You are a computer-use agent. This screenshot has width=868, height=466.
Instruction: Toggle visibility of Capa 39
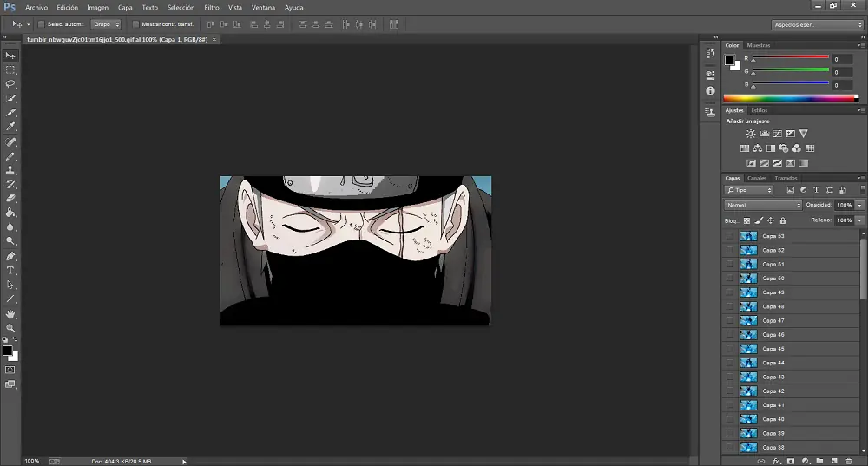click(730, 433)
